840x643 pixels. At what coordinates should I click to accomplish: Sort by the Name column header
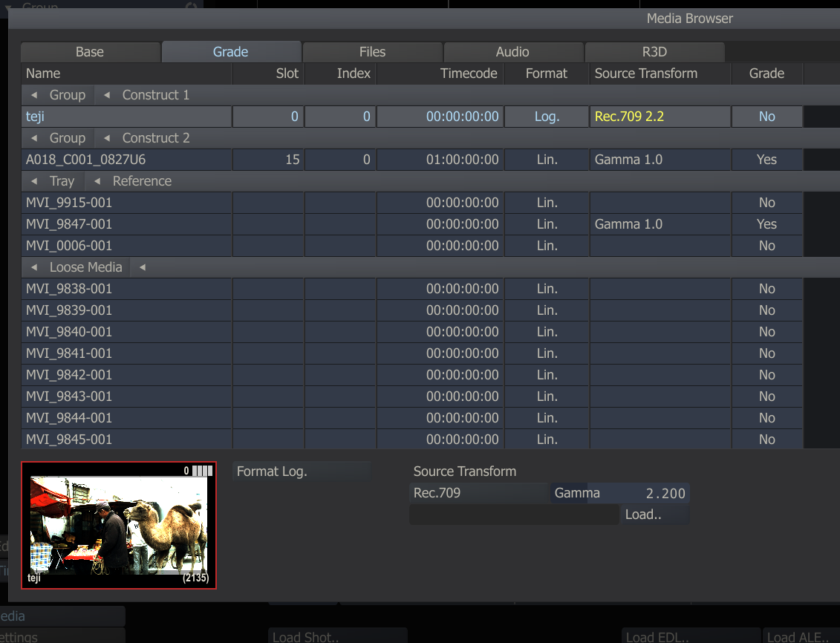pyautogui.click(x=126, y=74)
